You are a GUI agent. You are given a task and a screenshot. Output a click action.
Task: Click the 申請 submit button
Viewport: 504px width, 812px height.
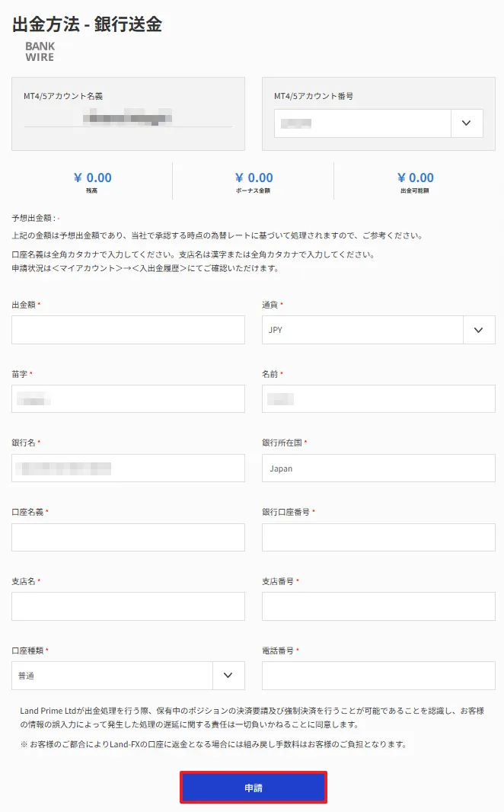pos(253,787)
